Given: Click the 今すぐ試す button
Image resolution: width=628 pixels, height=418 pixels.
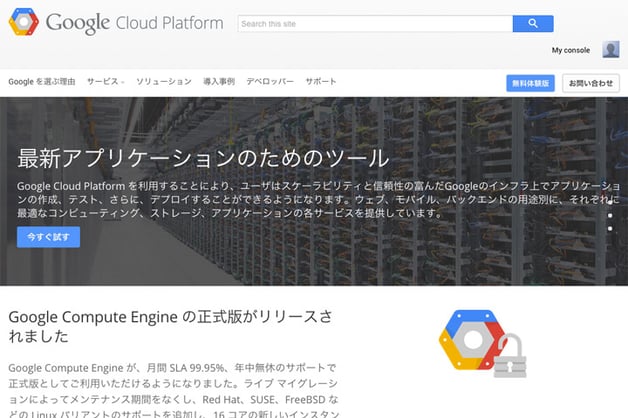Looking at the screenshot, I should click(48, 237).
